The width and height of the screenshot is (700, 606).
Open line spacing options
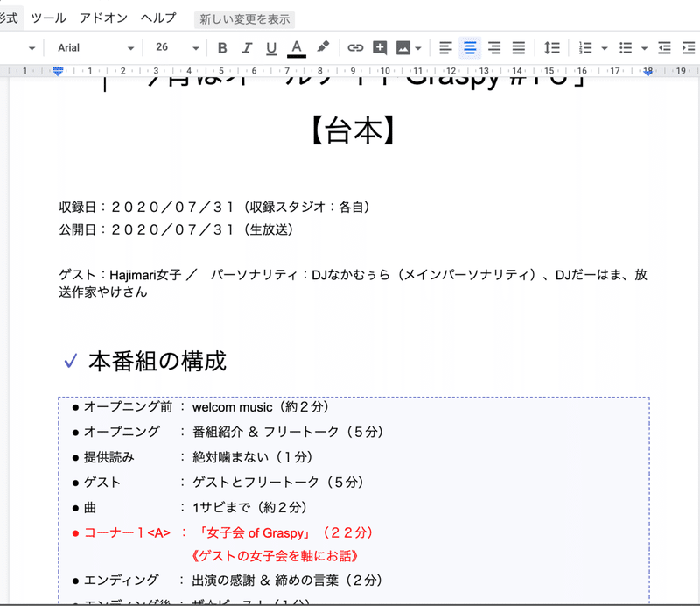(x=552, y=48)
